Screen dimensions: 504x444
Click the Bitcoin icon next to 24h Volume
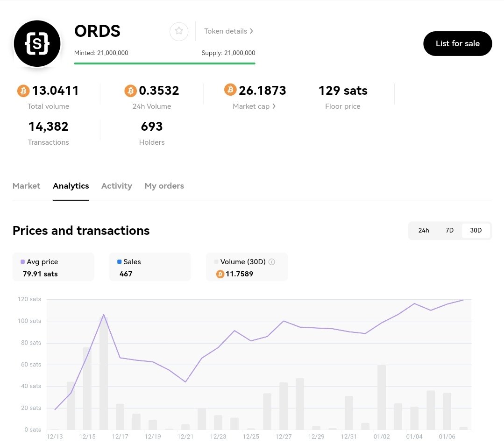(130, 91)
